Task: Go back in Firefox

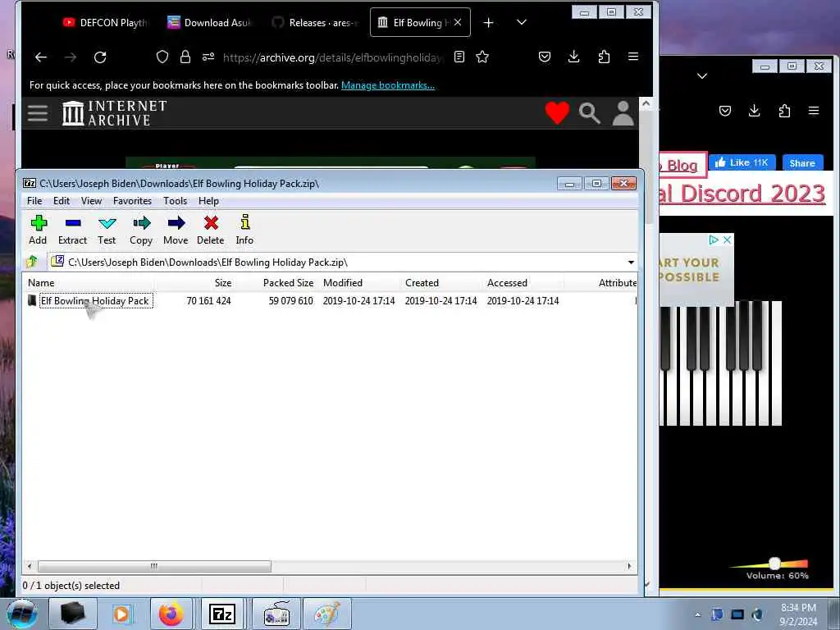Action: [x=41, y=57]
